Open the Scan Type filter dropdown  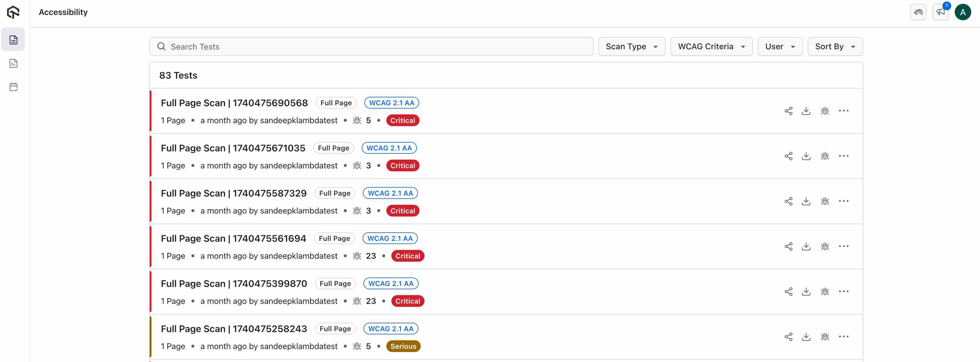pos(631,47)
